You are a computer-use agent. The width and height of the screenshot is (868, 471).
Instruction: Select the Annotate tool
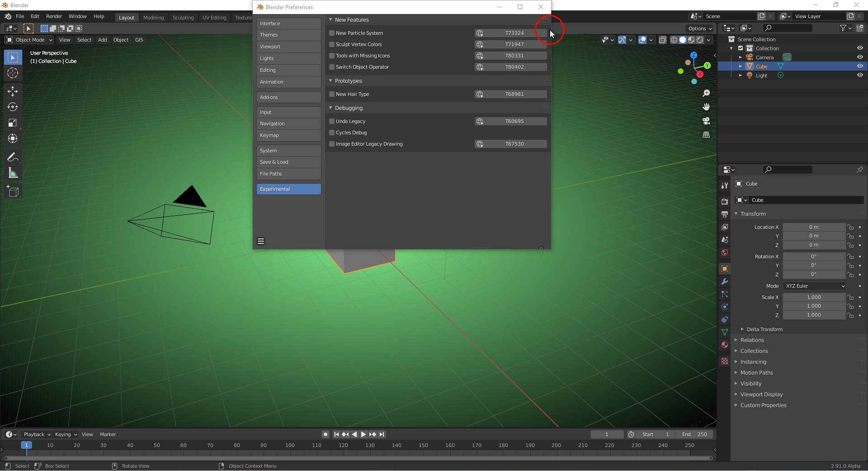[13, 157]
